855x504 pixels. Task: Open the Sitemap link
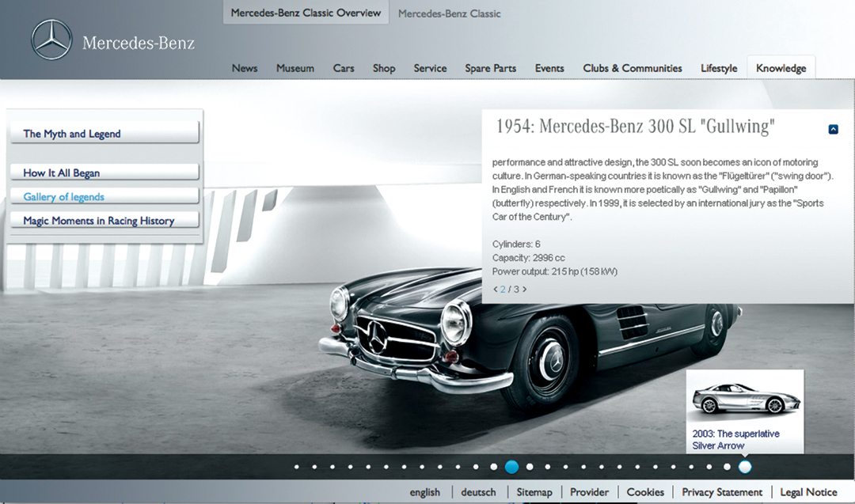[x=534, y=492]
